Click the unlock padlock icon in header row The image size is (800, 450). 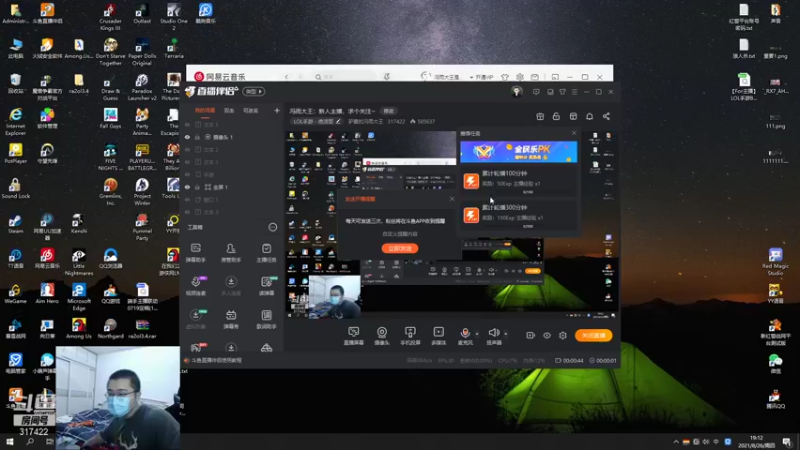coord(556,116)
